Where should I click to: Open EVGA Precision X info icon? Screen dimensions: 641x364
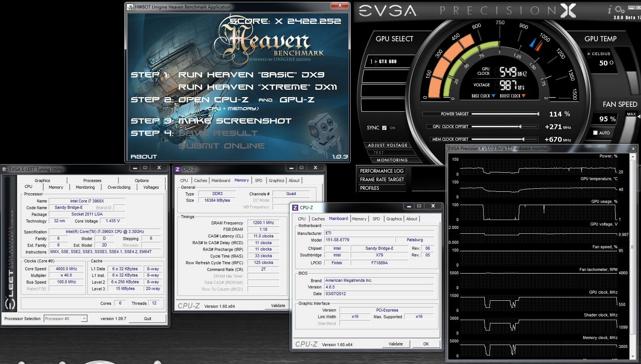point(610,9)
